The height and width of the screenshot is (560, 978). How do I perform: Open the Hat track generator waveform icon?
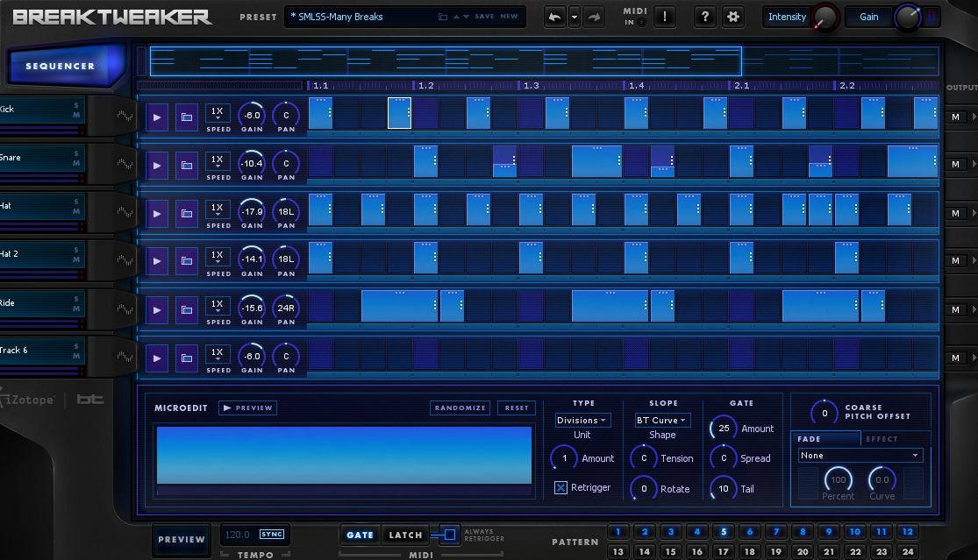point(125,212)
